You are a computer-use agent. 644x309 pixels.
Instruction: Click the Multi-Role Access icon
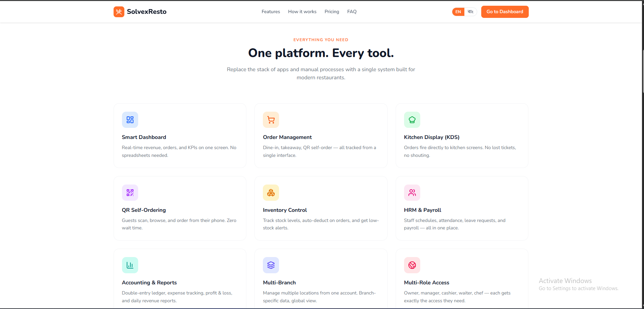412,265
